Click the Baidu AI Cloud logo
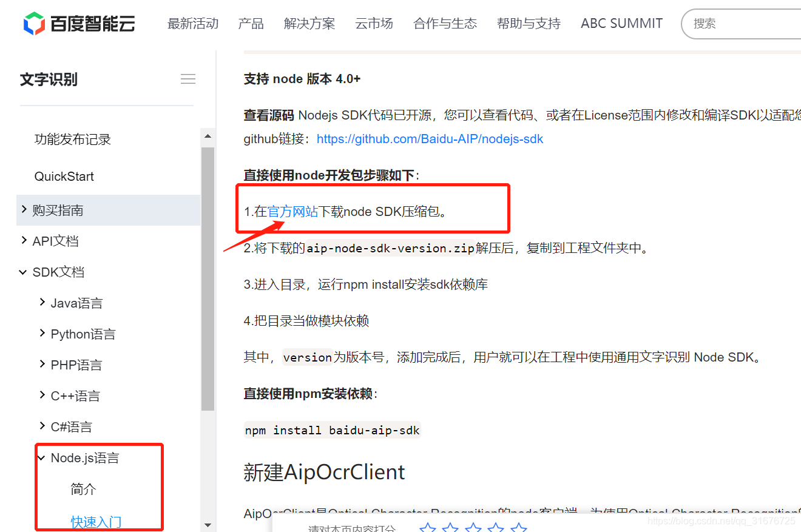801x532 pixels. (79, 24)
